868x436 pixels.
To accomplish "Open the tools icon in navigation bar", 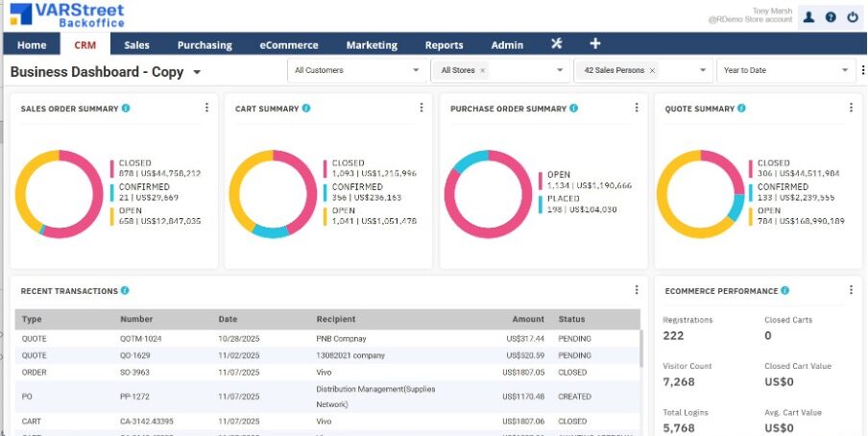I will (557, 44).
